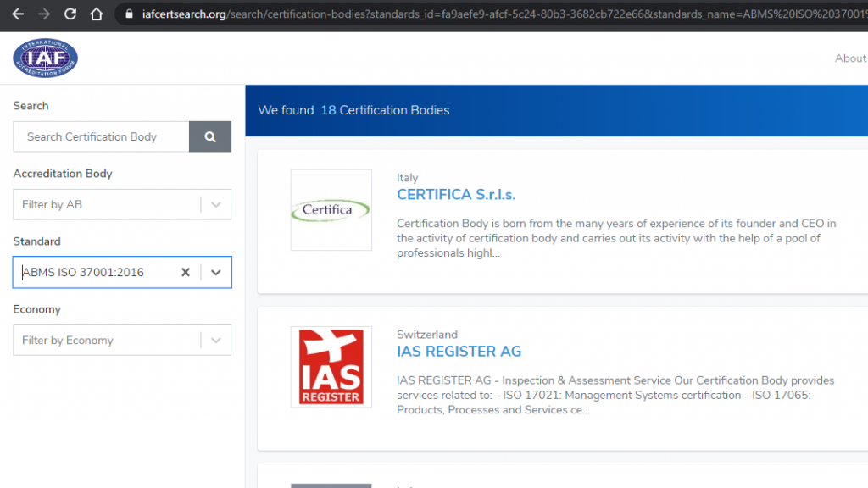Click the Certifica logo thumbnail
The image size is (868, 488).
click(x=331, y=210)
